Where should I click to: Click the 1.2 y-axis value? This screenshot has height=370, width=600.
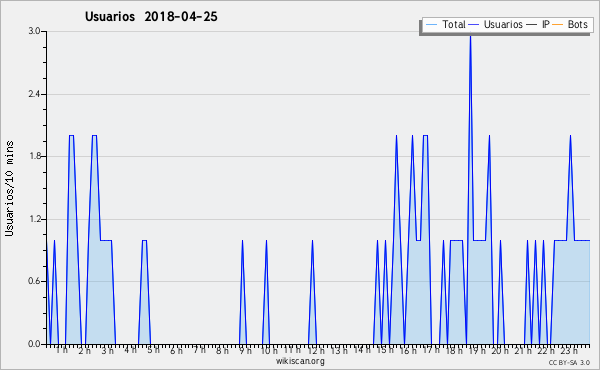tap(34, 219)
